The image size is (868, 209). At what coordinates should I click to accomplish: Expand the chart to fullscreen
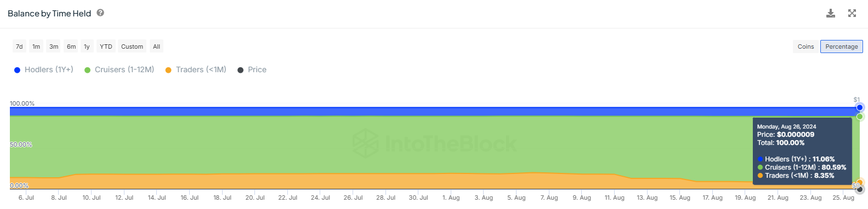(x=852, y=13)
